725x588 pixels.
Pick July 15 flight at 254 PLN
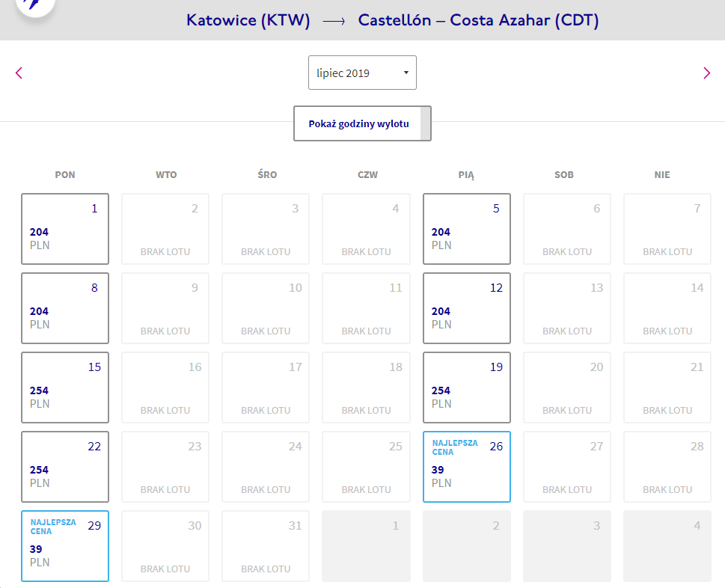coord(65,388)
